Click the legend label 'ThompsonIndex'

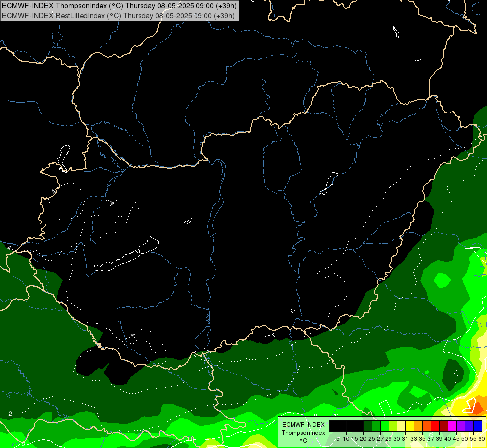click(303, 433)
